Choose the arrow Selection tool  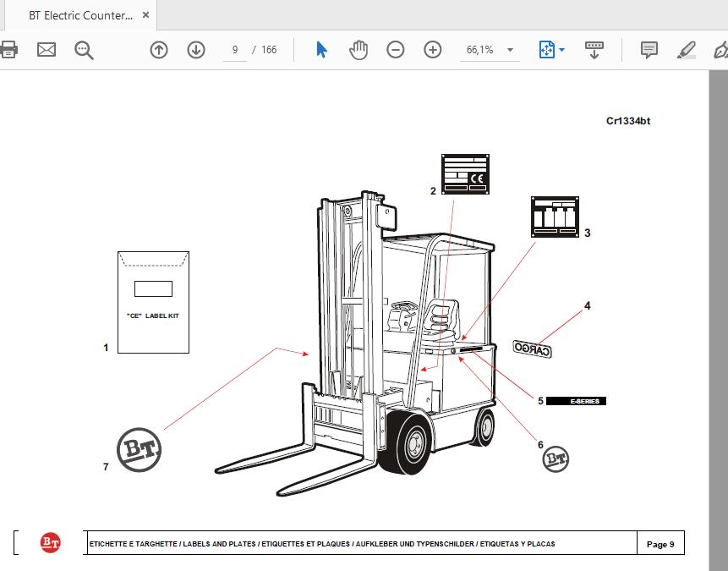coord(321,49)
